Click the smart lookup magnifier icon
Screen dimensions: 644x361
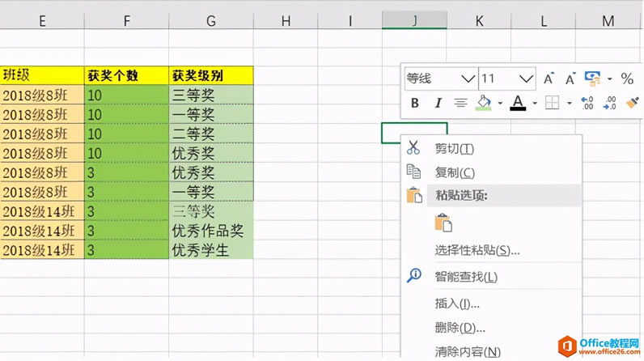click(414, 275)
